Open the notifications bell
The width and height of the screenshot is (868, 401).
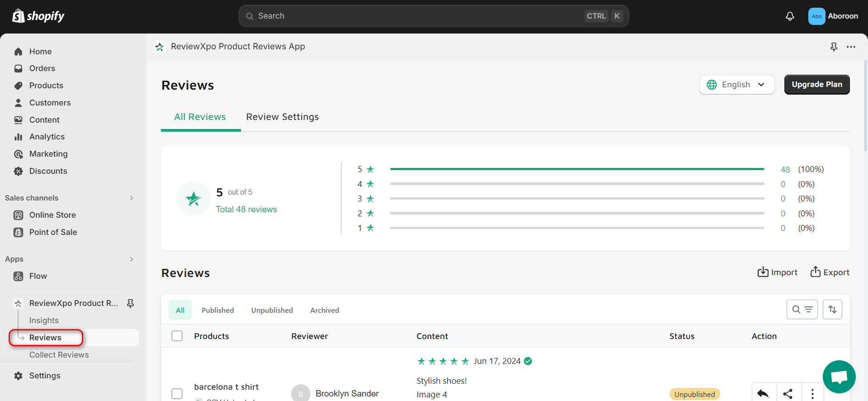click(x=790, y=16)
